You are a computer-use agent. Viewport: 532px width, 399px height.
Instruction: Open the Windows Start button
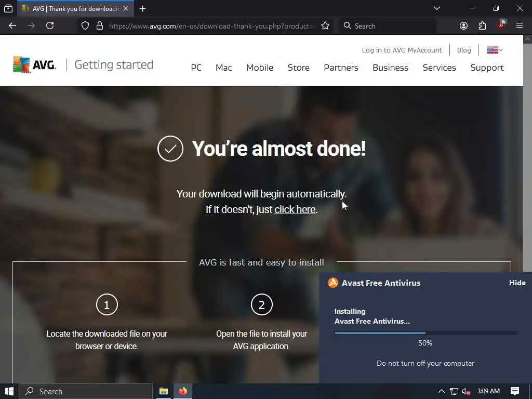(x=9, y=391)
